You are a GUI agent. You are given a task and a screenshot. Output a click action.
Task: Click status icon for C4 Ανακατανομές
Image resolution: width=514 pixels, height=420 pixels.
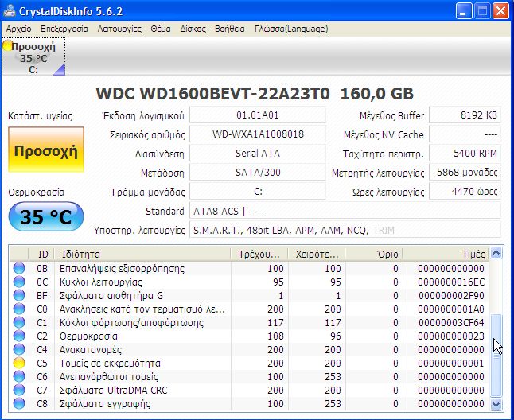pos(19,349)
